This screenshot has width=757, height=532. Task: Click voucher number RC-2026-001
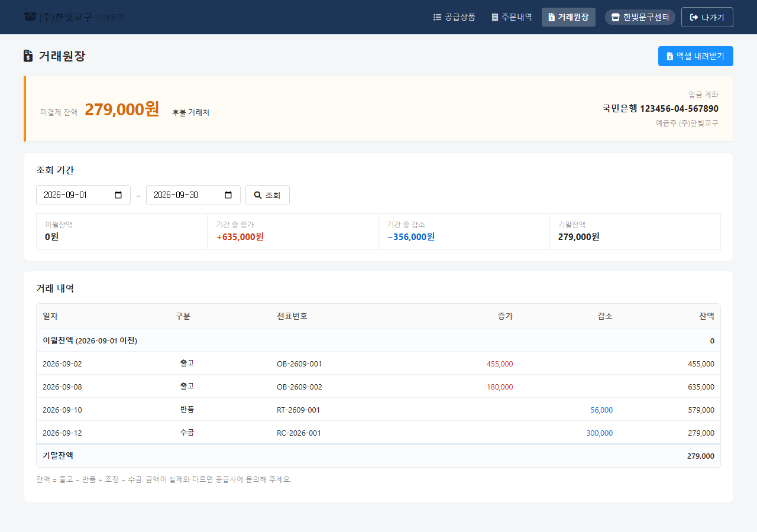click(299, 433)
